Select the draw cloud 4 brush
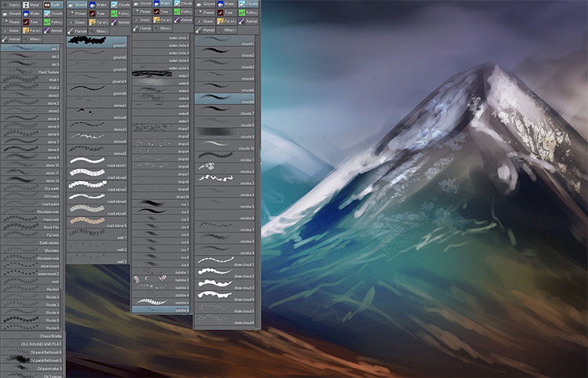Screen dimensions: 588x378 225,296
